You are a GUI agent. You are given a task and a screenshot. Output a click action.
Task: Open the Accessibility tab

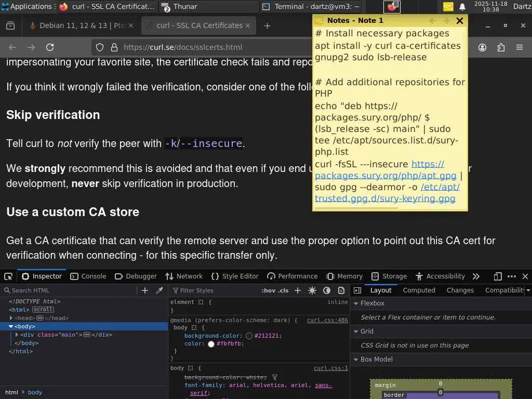pyautogui.click(x=440, y=276)
